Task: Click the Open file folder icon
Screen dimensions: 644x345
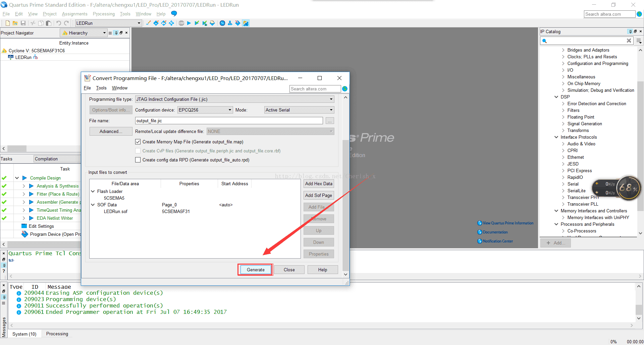Action: coord(15,23)
